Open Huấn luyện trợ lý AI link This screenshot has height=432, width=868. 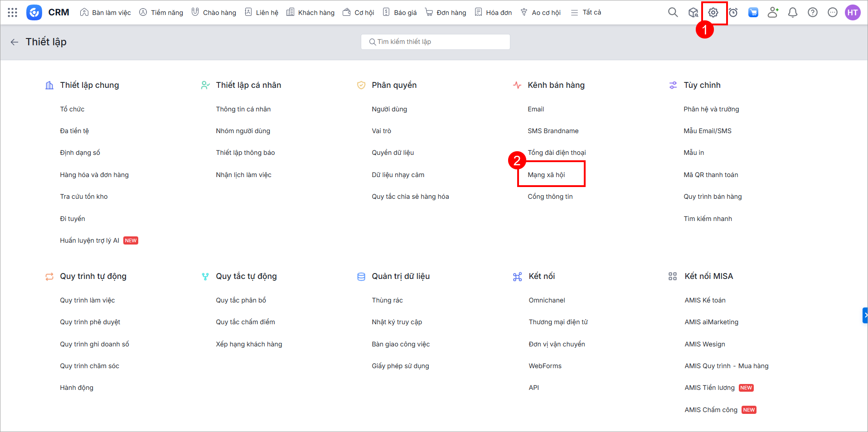pos(89,240)
